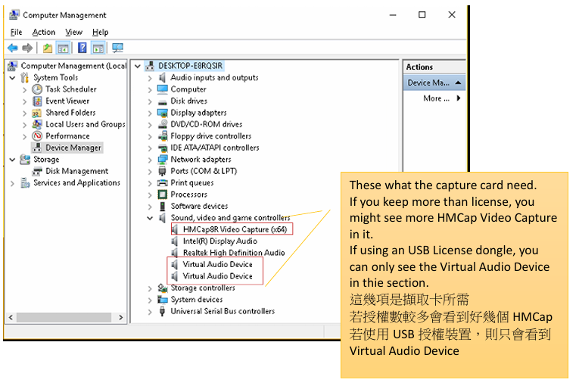Click the Display adapters icon
Screen dimensions: 579x392
pyautogui.click(x=163, y=113)
